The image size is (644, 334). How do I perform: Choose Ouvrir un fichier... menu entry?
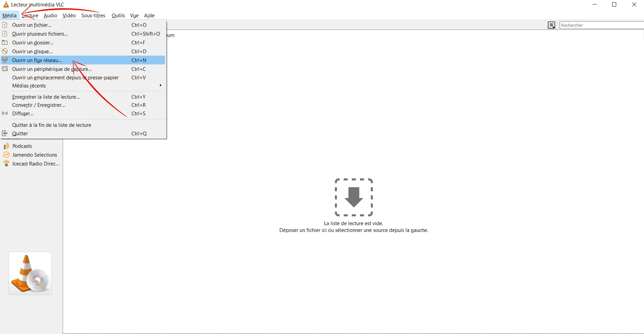[83, 25]
